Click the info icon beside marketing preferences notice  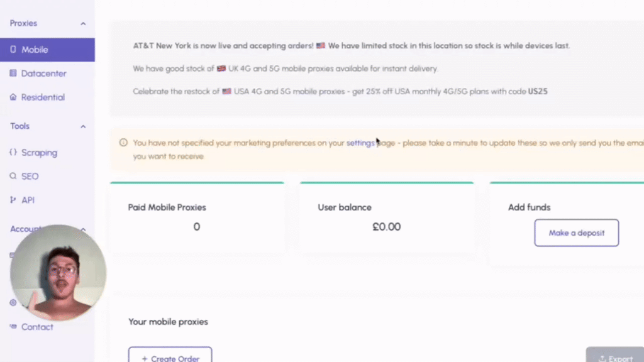coord(124,143)
